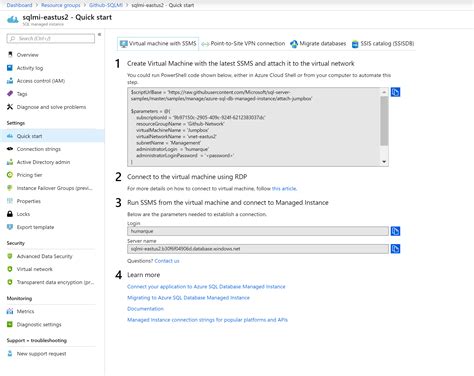The width and height of the screenshot is (474, 376).
Task: Open Active Directory admin icon
Action: pyautogui.click(x=10, y=162)
